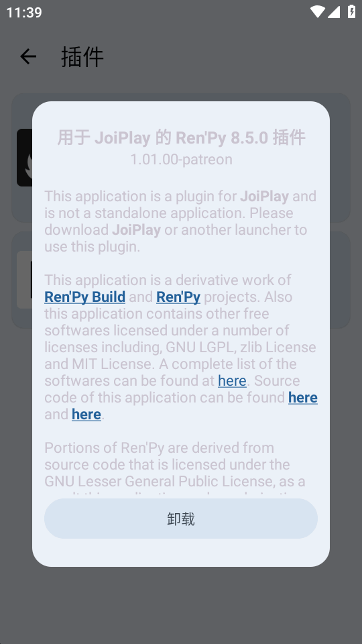Tap the paragraph about JoiPlay standalone application

(181, 221)
